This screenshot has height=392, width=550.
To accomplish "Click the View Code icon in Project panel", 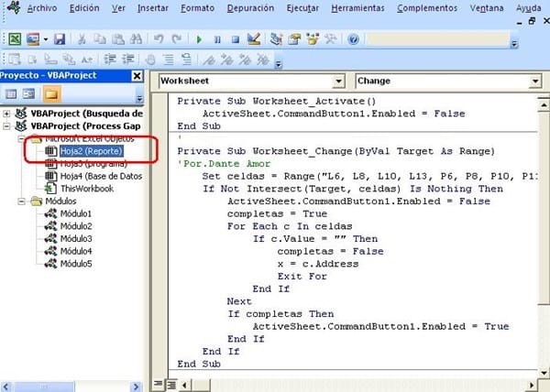I will click(11, 94).
